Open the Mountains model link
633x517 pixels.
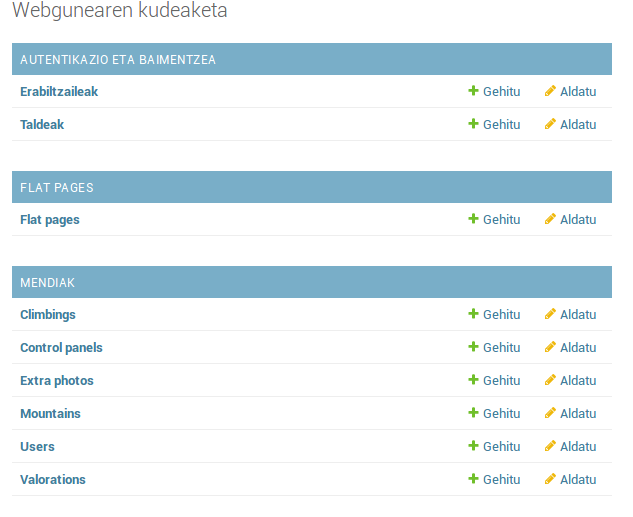50,413
